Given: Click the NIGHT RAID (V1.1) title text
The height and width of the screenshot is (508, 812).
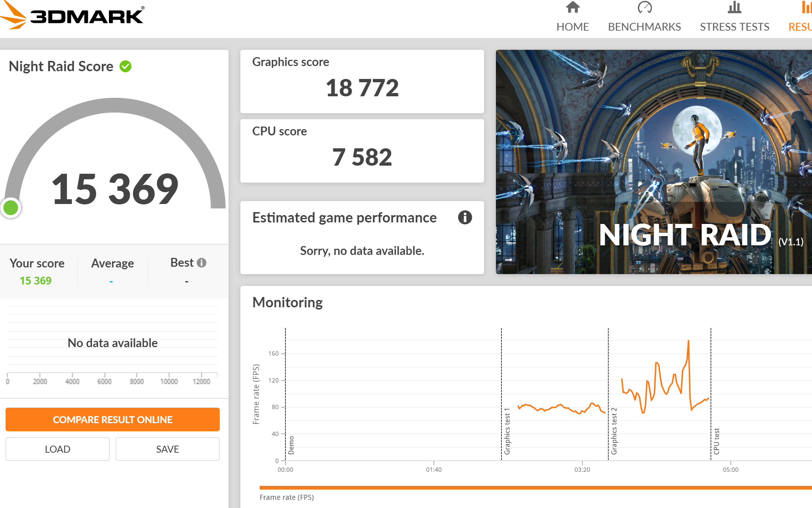Looking at the screenshot, I should click(x=701, y=235).
